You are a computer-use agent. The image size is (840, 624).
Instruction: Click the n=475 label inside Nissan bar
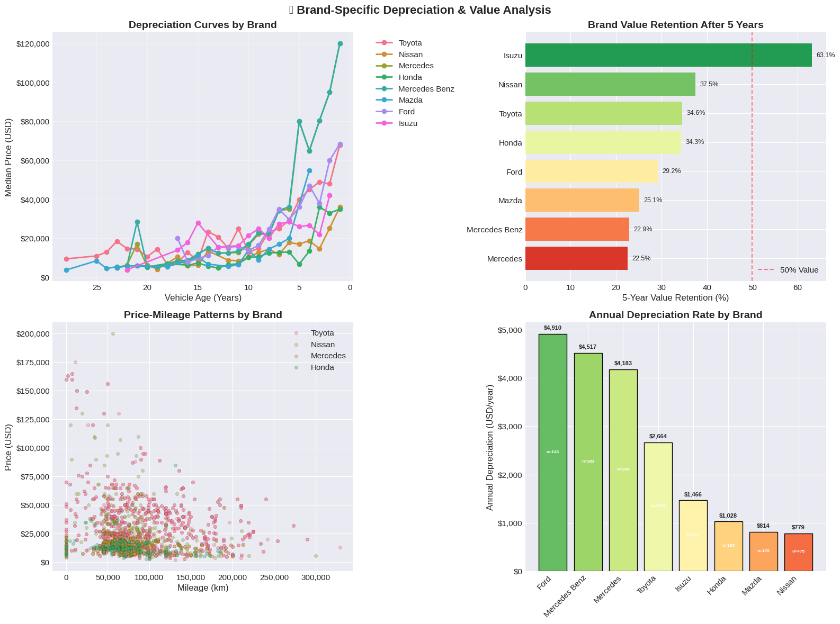point(799,551)
